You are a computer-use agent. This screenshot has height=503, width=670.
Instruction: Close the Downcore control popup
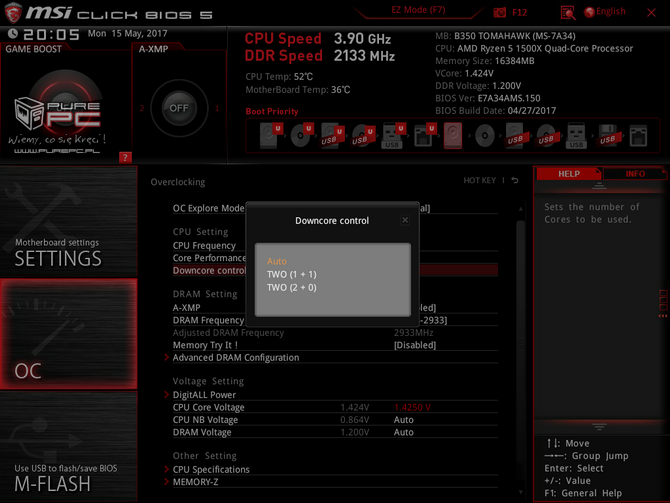click(405, 220)
